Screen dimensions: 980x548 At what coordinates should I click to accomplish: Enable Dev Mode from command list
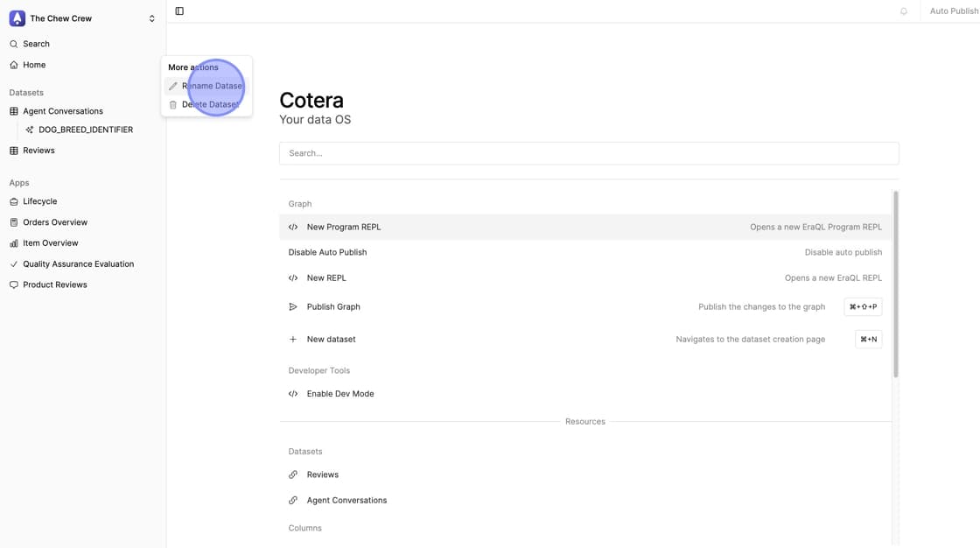click(x=339, y=394)
